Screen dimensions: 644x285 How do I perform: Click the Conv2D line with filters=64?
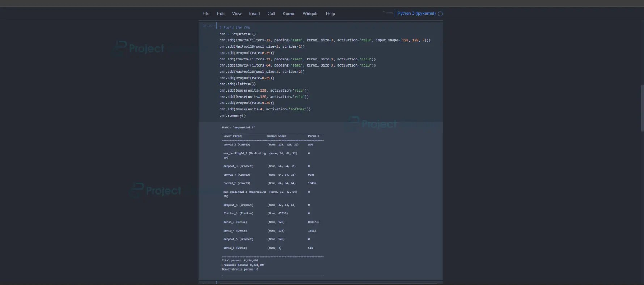[297, 65]
